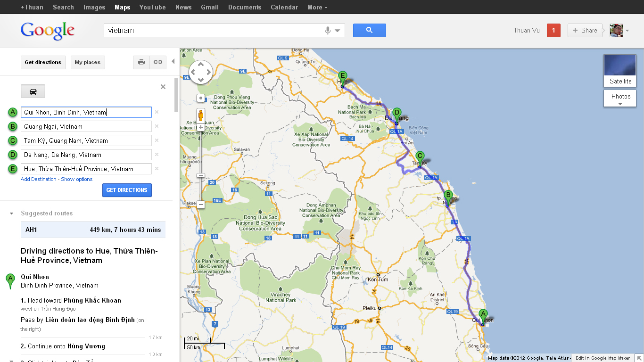
Task: Open the overview map corner arrow
Action: tap(638, 358)
